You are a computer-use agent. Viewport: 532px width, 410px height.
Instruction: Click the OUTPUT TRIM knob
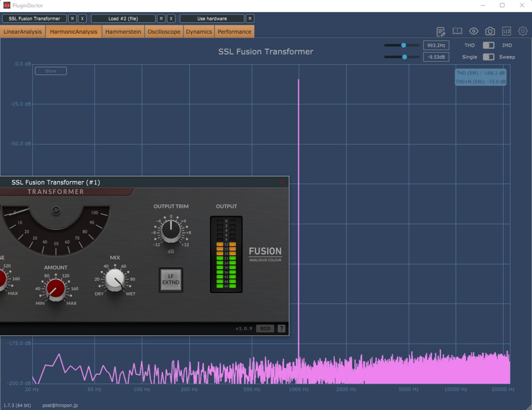tap(170, 230)
